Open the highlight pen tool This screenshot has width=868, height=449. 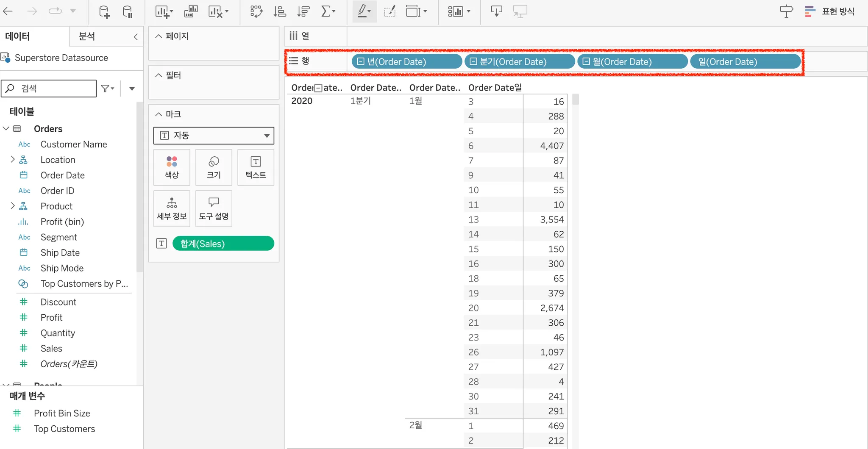pyautogui.click(x=364, y=11)
